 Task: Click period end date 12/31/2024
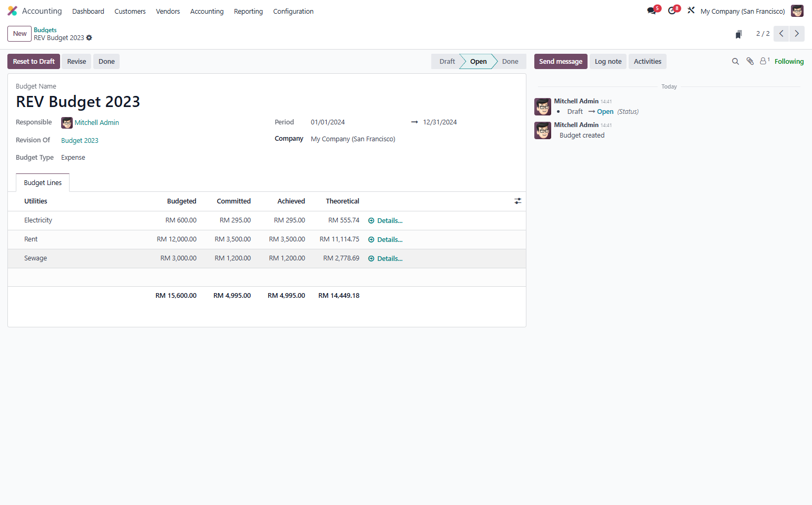coord(440,122)
